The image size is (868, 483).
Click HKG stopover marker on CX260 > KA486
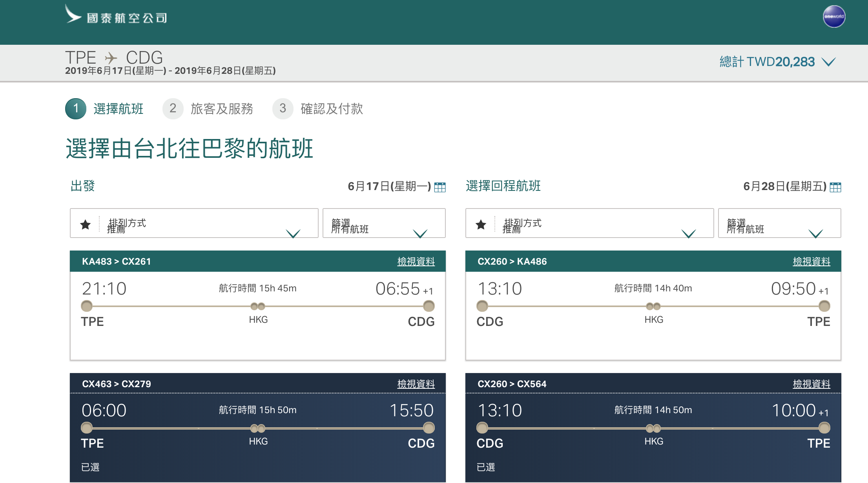[x=653, y=306]
